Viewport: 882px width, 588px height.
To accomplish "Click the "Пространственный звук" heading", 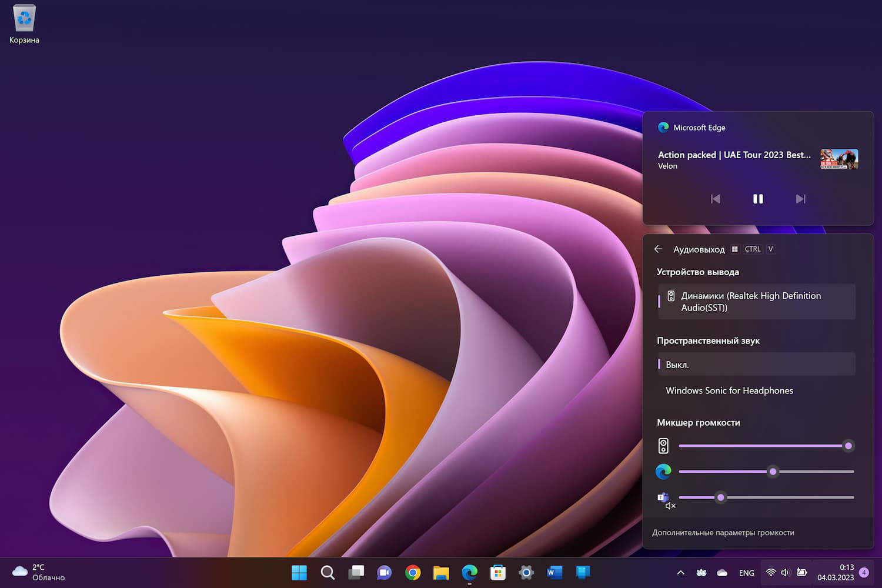I will tap(708, 340).
